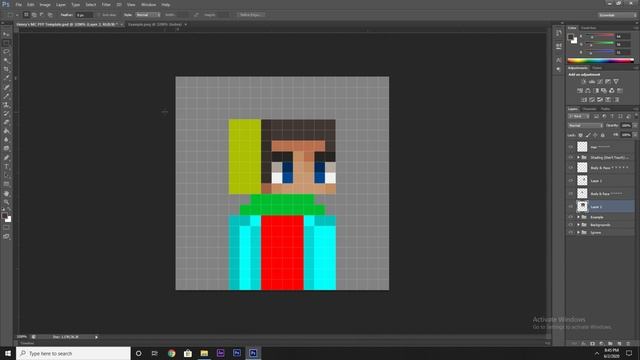This screenshot has height=360, width=640.
Task: Select the Brush tool
Action: (6, 96)
